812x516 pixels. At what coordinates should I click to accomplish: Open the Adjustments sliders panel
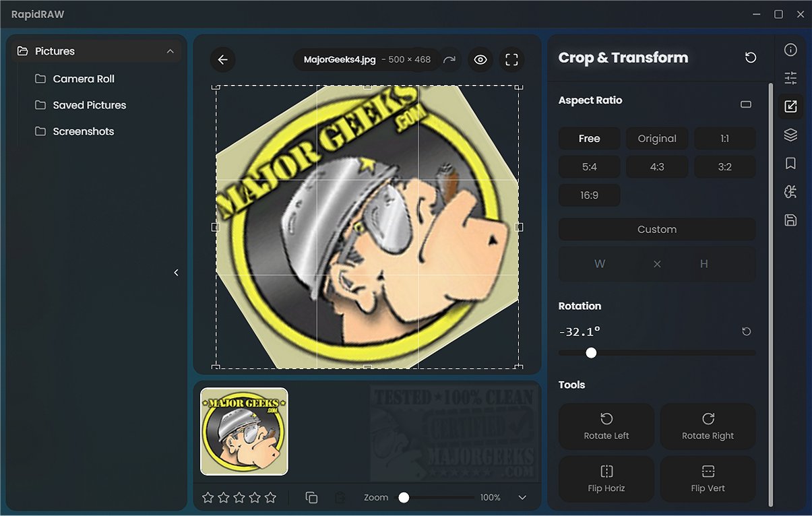tap(790, 78)
